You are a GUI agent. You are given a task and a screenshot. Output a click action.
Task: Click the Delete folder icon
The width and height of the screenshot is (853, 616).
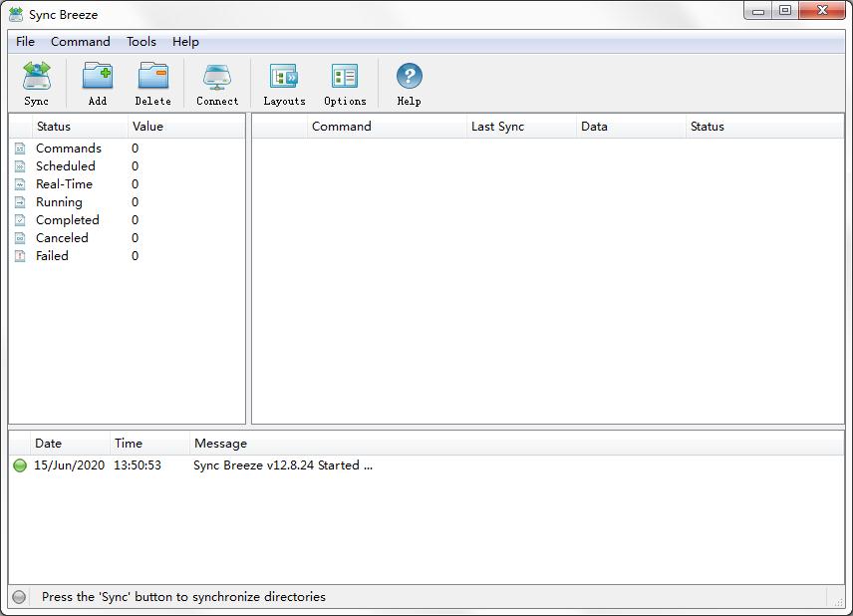click(152, 78)
